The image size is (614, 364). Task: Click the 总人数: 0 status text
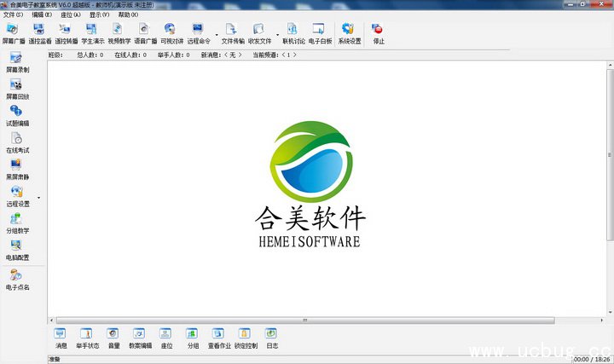[x=90, y=55]
